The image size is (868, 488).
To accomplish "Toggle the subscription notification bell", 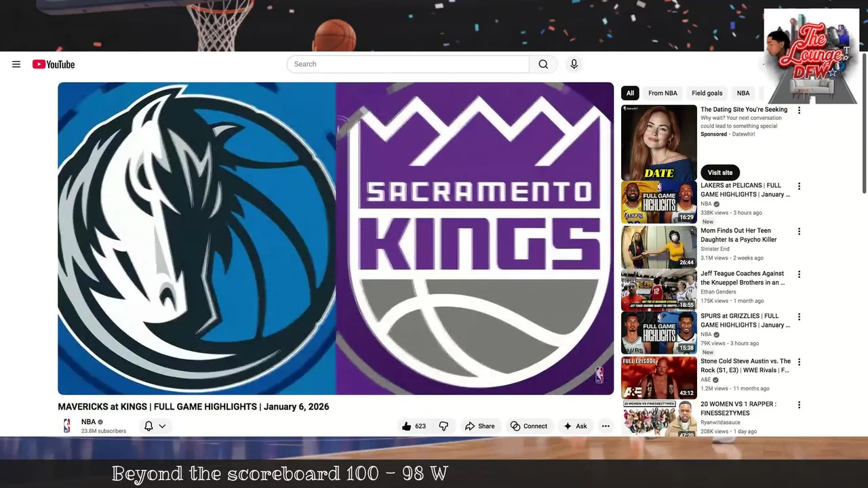I will click(149, 426).
